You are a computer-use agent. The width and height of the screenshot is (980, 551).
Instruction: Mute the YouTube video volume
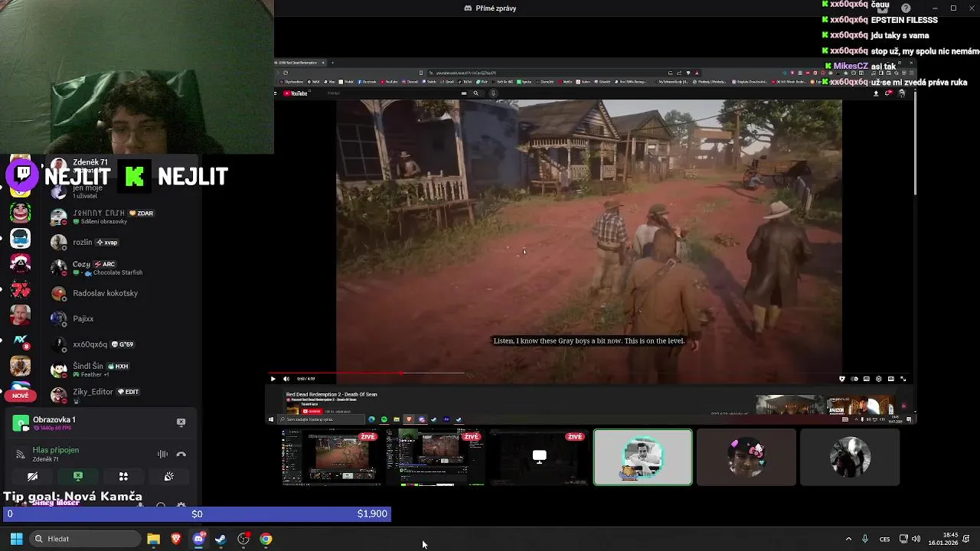click(286, 379)
